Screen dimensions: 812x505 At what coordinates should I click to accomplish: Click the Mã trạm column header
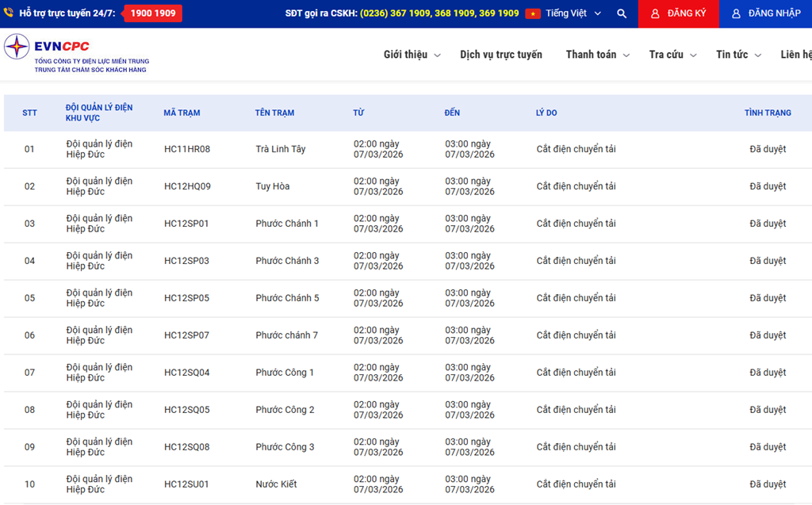click(x=182, y=113)
